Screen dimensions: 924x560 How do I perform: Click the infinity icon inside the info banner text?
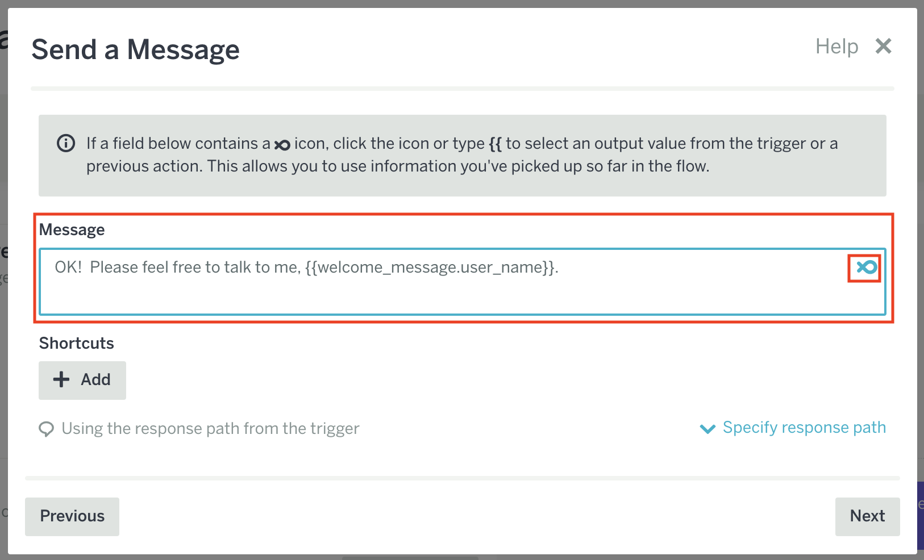[282, 145]
